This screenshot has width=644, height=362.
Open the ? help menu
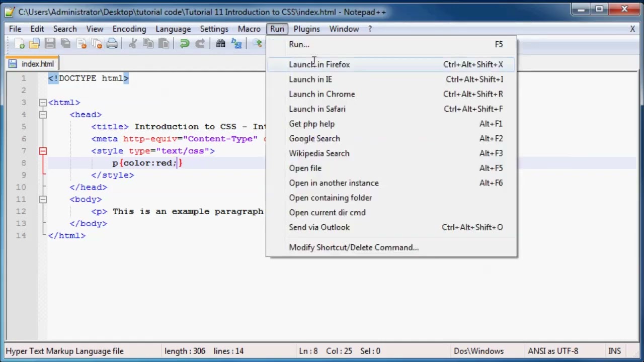370,29
